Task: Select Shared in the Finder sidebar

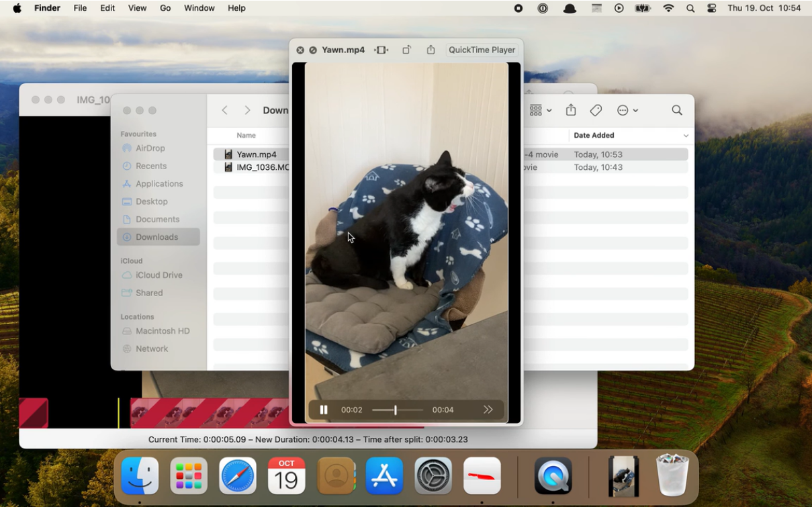Action: (x=159, y=293)
